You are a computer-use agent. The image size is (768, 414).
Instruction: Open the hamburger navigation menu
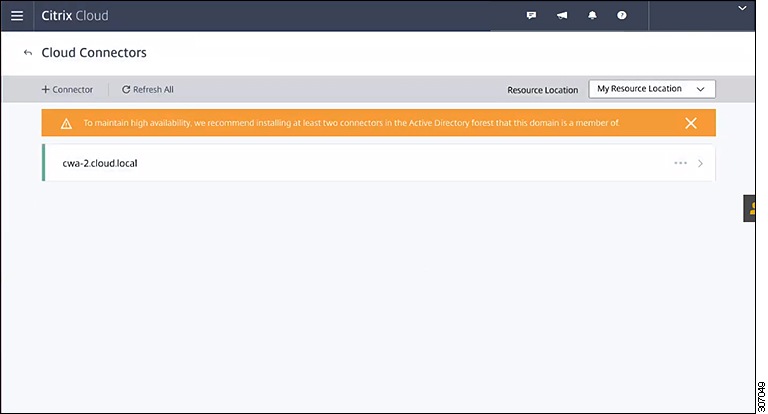pos(17,16)
